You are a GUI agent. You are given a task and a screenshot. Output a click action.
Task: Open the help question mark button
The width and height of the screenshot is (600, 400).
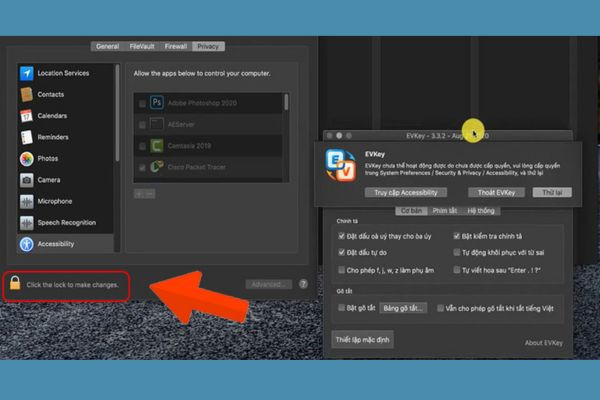303,284
